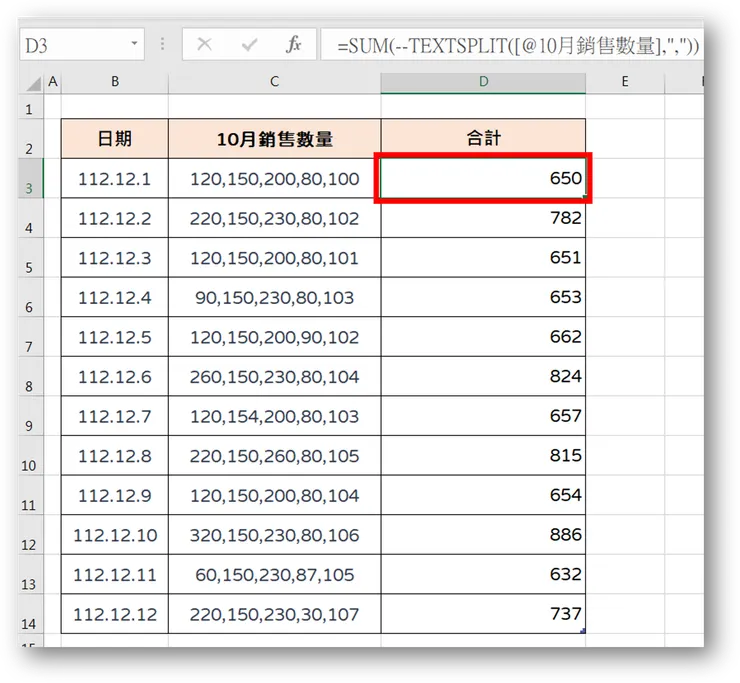Select the total cell showing 737
Viewport: 740px width, 683px height.
click(483, 615)
